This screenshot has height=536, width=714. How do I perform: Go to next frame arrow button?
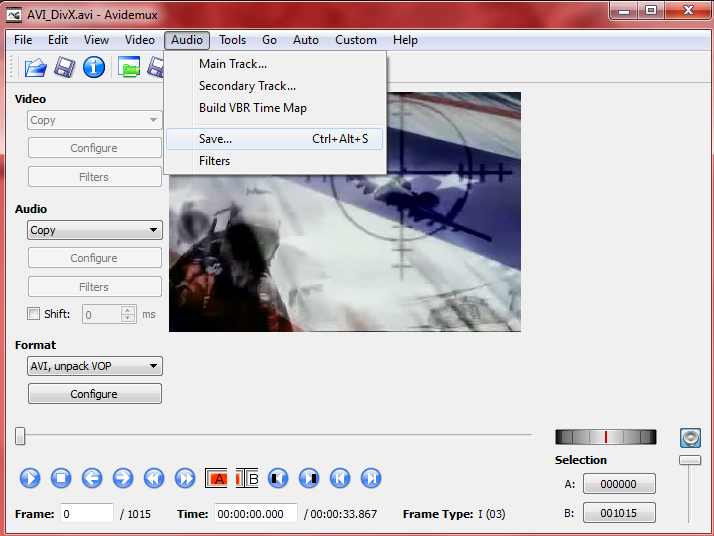tap(123, 478)
